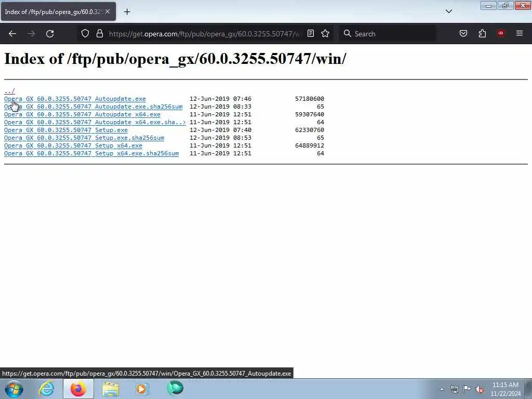Click the address bar URL
This screenshot has width=532, height=399.
[204, 34]
